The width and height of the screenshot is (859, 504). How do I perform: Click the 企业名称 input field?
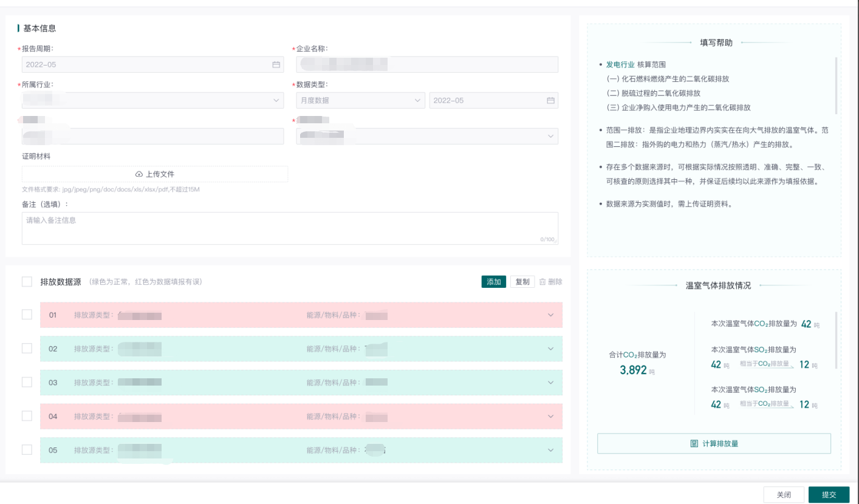(426, 64)
